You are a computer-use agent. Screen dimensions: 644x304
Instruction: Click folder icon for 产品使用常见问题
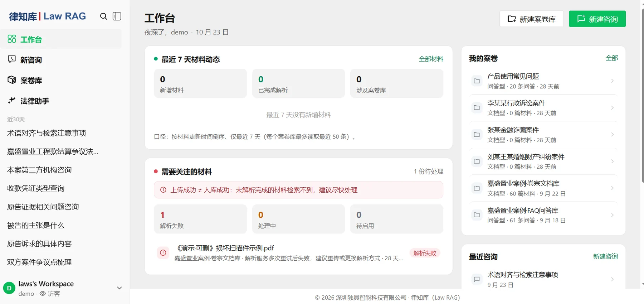tap(477, 81)
